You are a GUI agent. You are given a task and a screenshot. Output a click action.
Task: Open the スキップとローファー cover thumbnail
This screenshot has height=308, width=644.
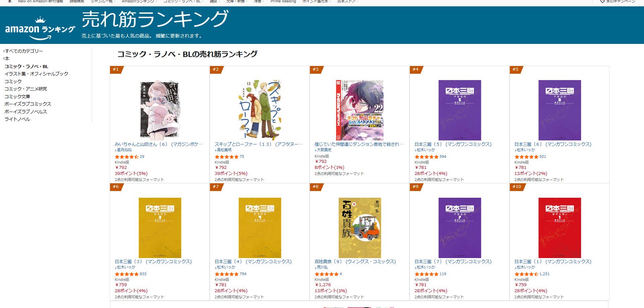click(260, 110)
